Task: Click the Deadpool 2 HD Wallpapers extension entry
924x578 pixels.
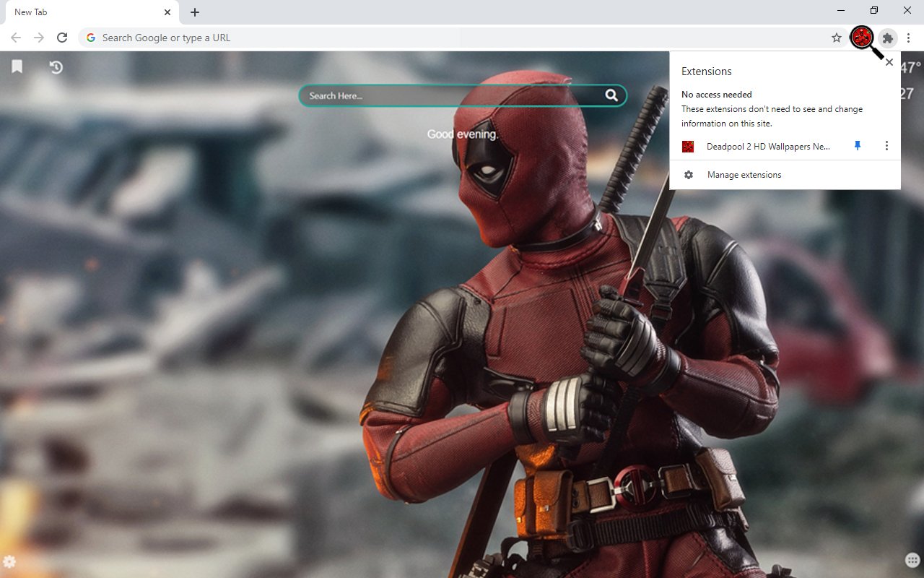Action: [x=768, y=147]
